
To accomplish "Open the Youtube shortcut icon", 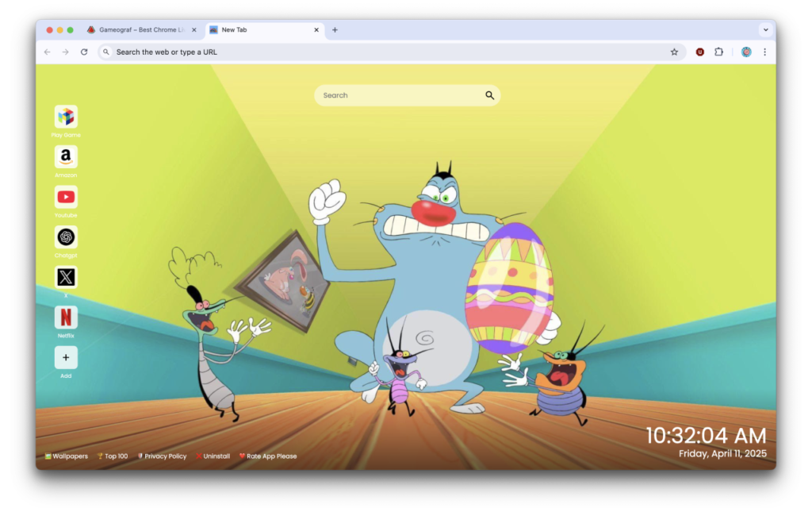I will click(66, 197).
